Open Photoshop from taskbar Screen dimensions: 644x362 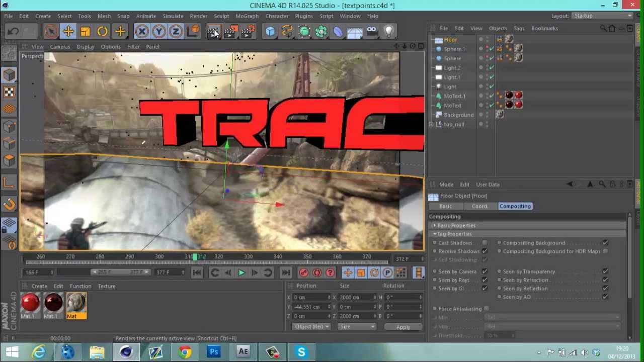coord(214,352)
